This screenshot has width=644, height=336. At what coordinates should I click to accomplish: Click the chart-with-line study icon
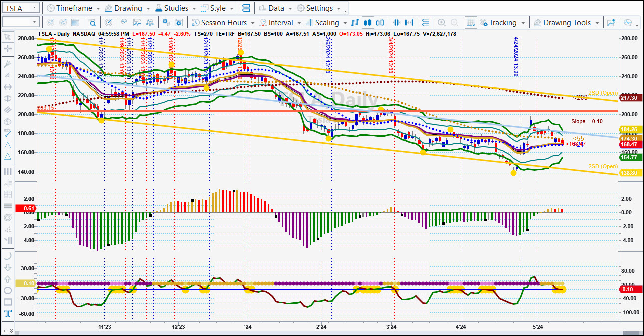click(x=137, y=22)
